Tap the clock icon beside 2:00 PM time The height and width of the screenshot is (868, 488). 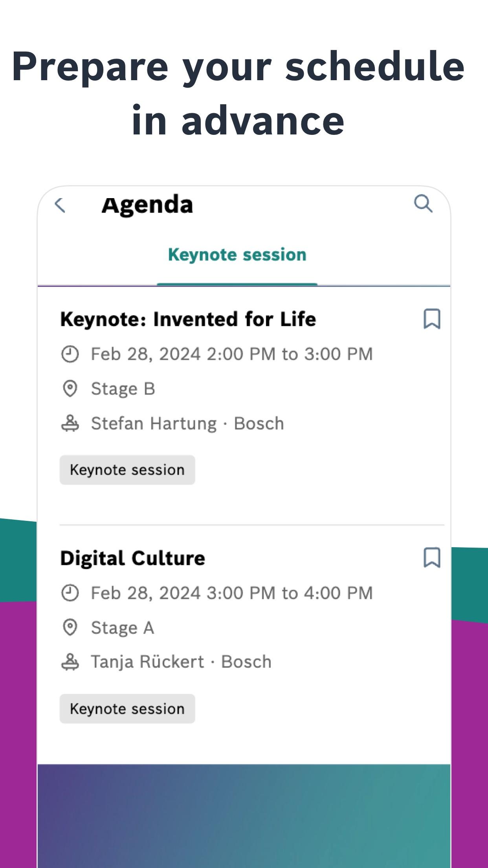pyautogui.click(x=70, y=354)
